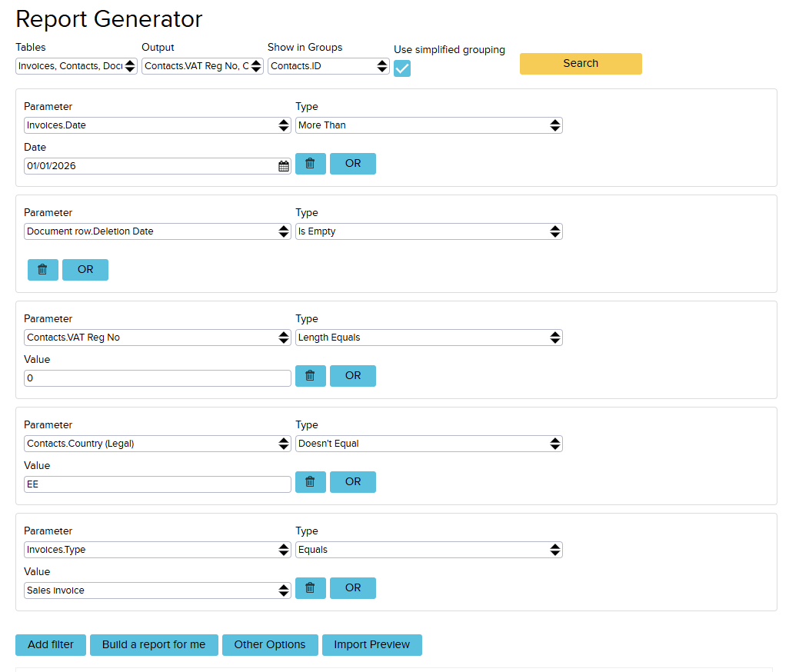
Task: Click trash icon for VAT Reg No filter
Action: pos(310,376)
